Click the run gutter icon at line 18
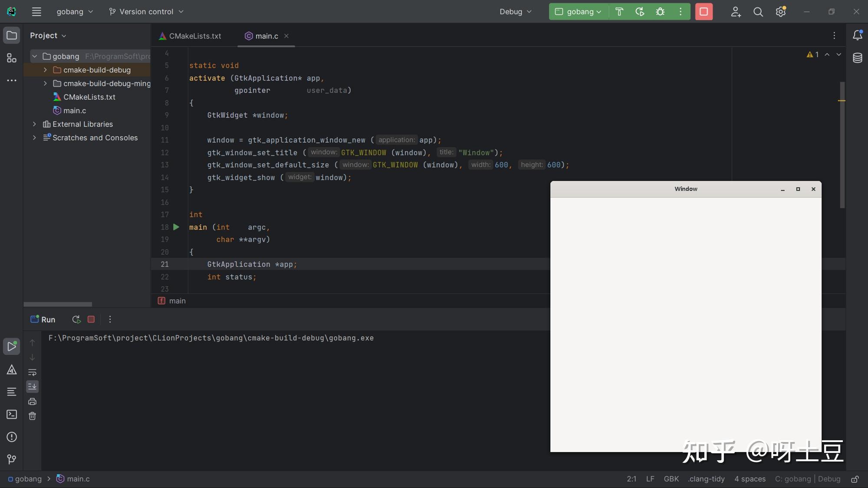This screenshot has height=488, width=868. pyautogui.click(x=176, y=227)
